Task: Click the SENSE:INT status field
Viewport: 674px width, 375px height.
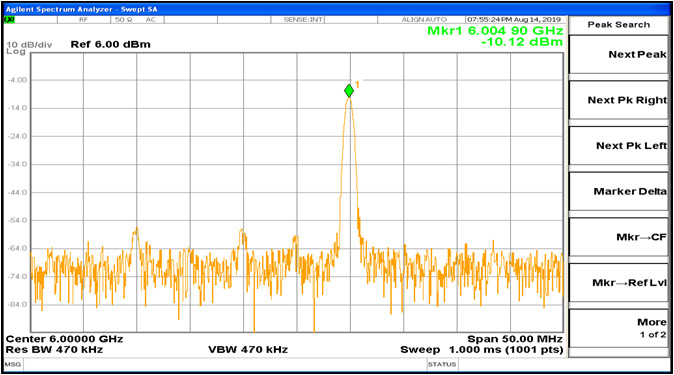Action: tap(303, 20)
